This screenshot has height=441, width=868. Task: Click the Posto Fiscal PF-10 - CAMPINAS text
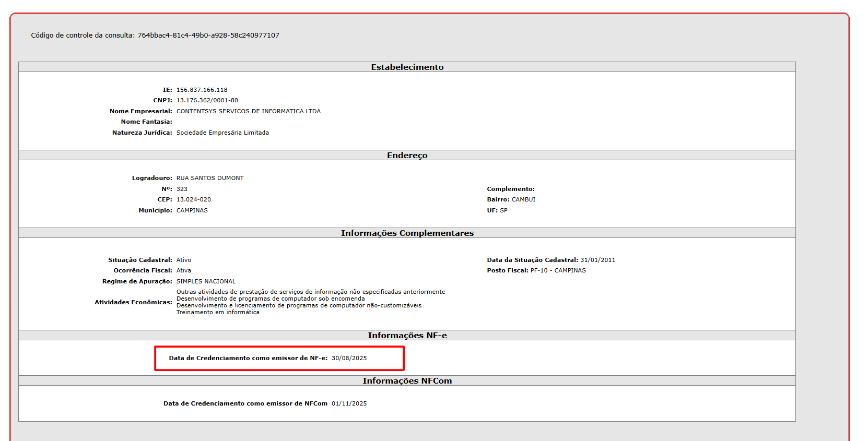[x=558, y=270]
